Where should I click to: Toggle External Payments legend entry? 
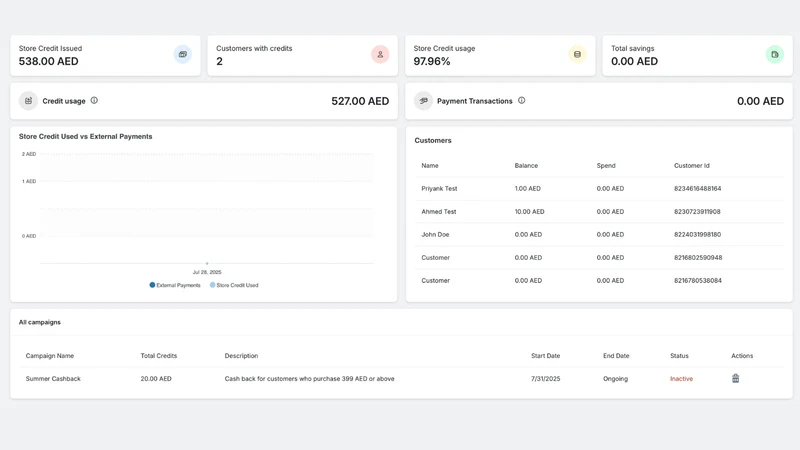click(175, 285)
